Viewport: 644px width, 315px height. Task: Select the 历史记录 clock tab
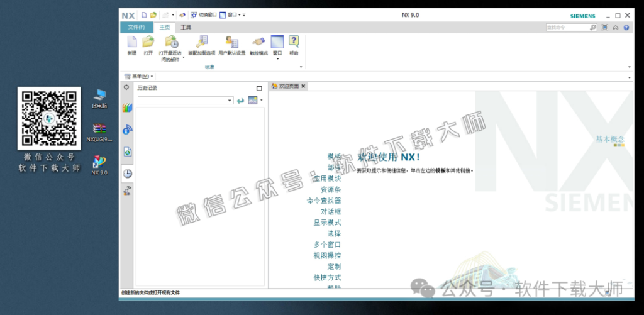[x=127, y=174]
